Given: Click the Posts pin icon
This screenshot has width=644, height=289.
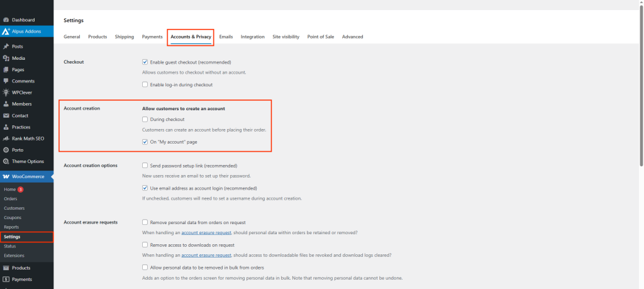Looking at the screenshot, I should click(6, 47).
